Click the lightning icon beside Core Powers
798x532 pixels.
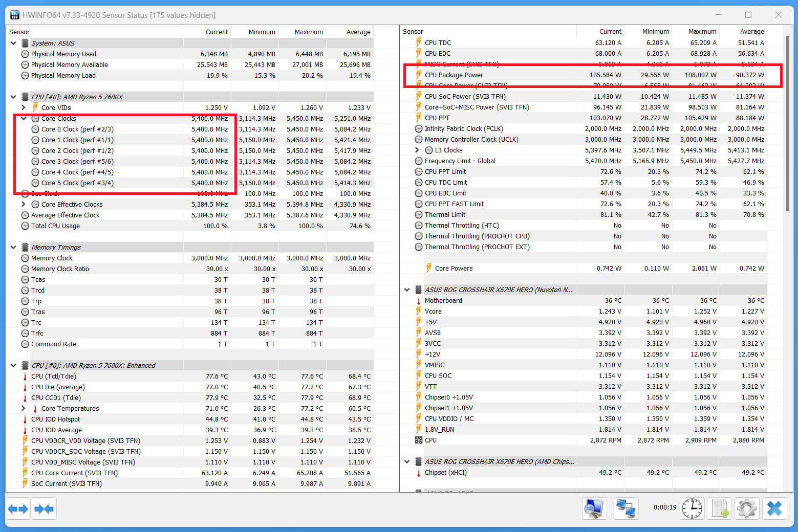coord(429,268)
